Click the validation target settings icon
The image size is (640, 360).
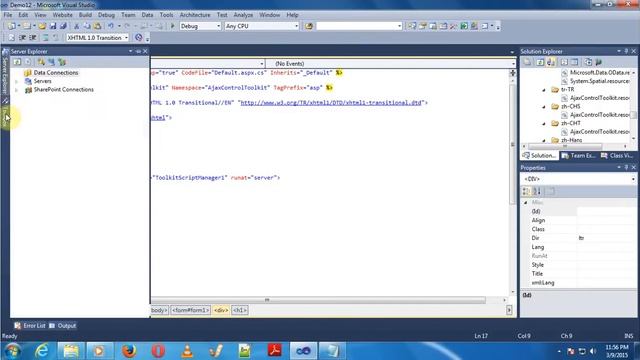pos(139,38)
